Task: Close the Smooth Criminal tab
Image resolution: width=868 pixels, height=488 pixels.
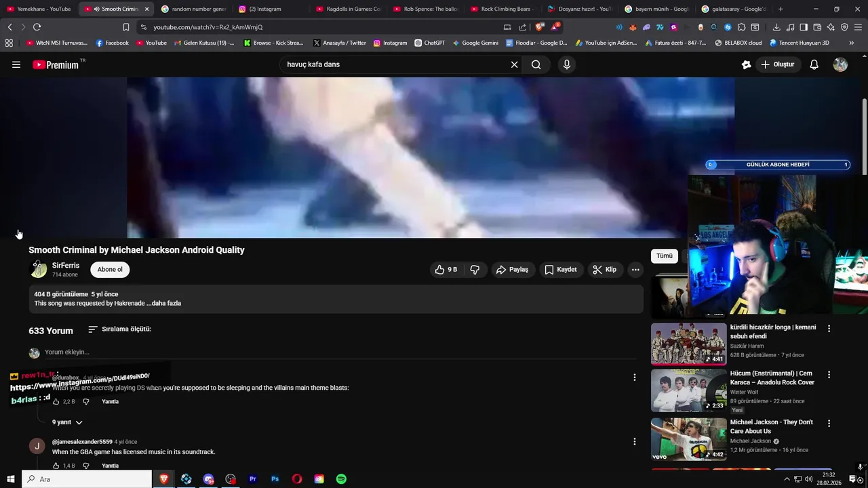Action: tap(147, 9)
